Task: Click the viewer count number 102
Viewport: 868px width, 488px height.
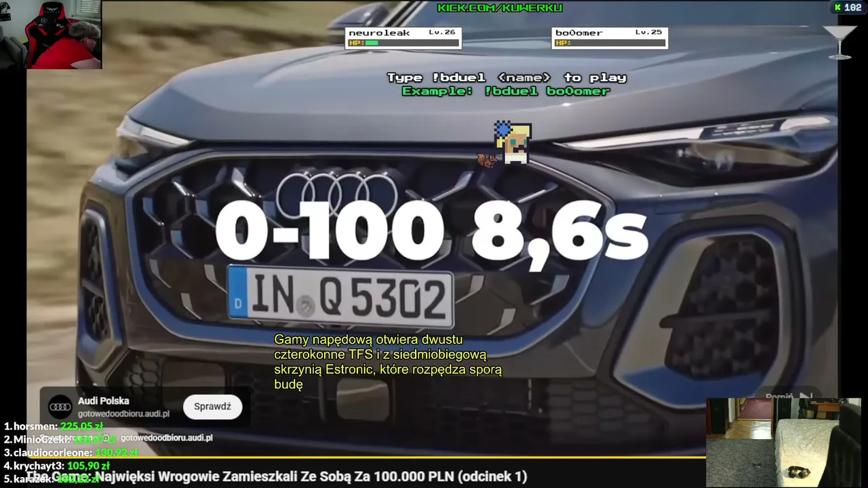Action: 853,7
